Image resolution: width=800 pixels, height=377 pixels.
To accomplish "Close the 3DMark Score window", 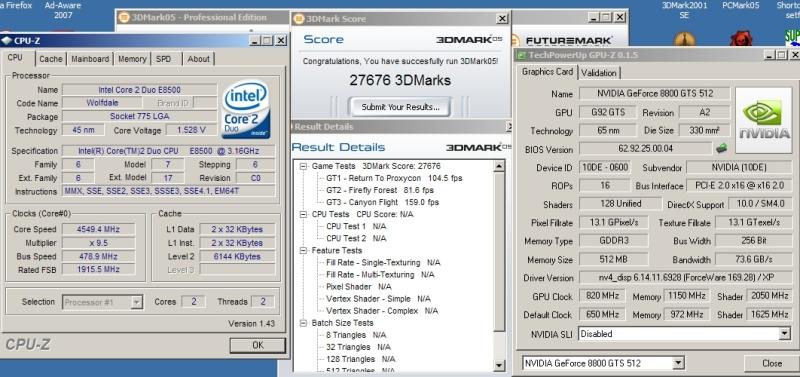I will click(503, 19).
